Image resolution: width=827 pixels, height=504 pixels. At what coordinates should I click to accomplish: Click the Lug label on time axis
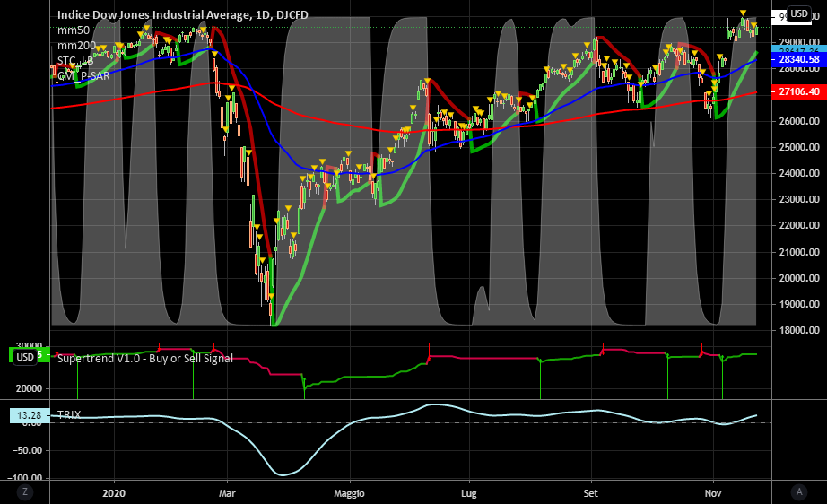pos(468,493)
